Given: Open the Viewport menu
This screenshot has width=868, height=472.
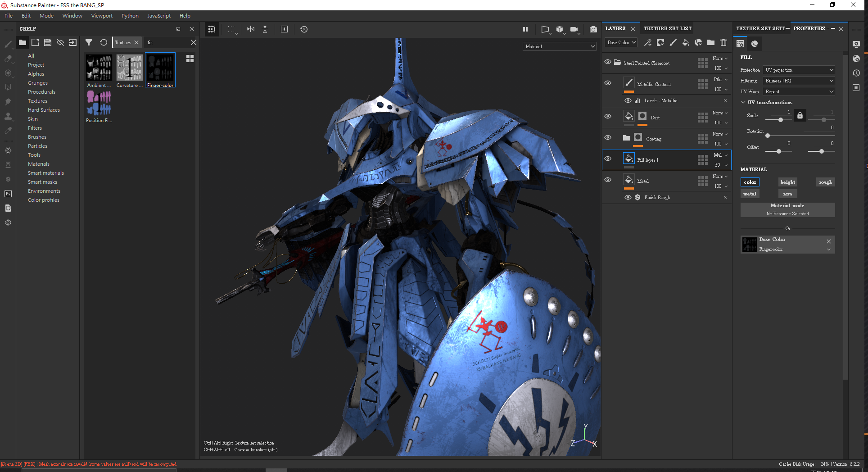Looking at the screenshot, I should coord(102,16).
